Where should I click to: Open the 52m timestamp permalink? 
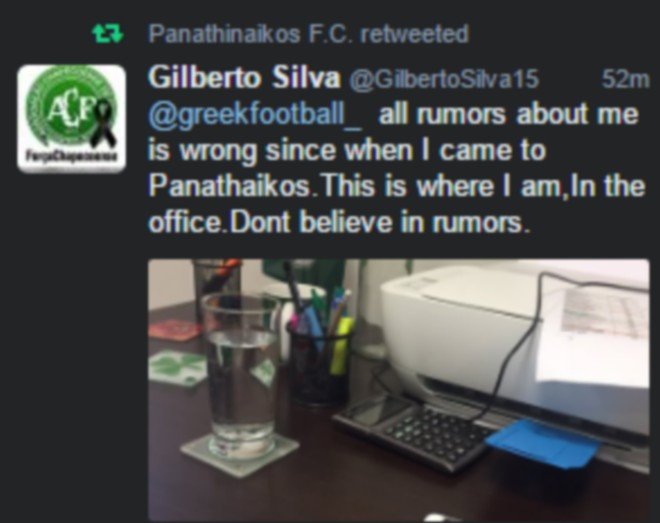click(x=625, y=79)
